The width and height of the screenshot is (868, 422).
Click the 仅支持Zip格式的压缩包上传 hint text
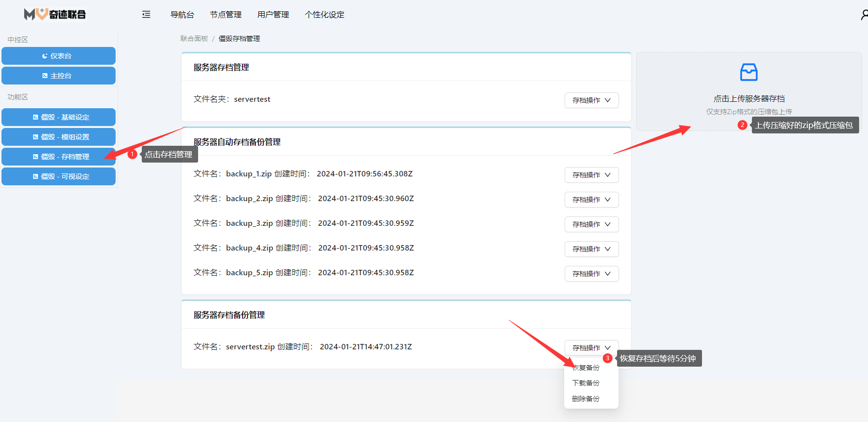[749, 112]
